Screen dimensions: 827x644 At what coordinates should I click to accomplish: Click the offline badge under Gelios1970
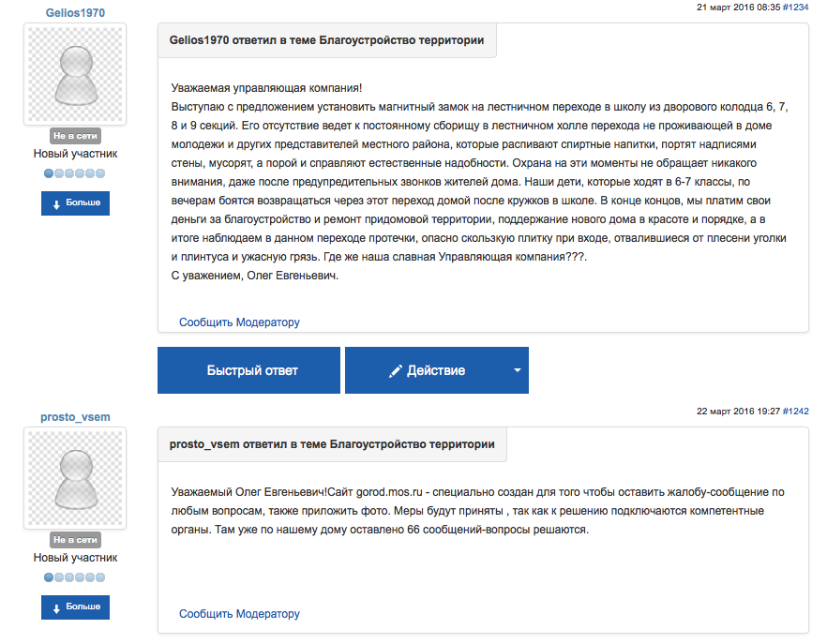point(75,136)
